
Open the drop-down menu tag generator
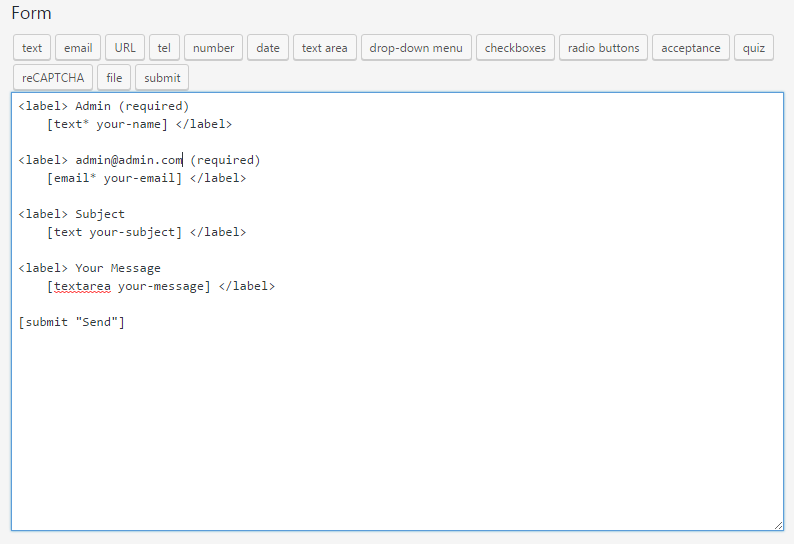[416, 48]
